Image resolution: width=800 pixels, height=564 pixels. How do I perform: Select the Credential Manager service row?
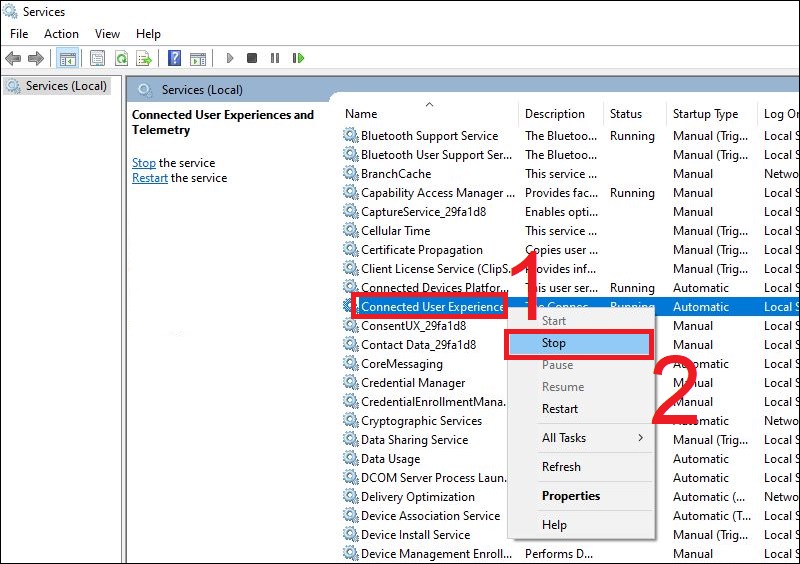click(x=413, y=383)
